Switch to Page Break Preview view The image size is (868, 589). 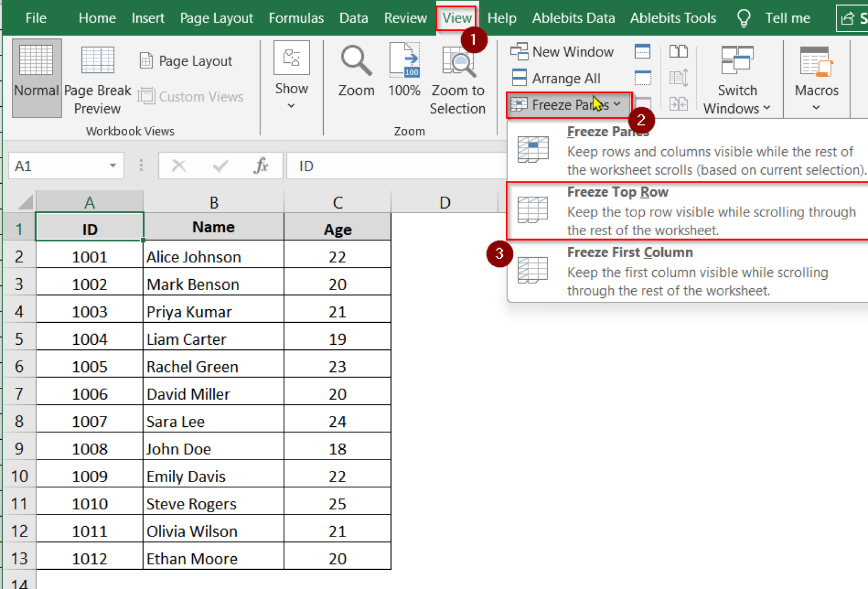(x=97, y=79)
